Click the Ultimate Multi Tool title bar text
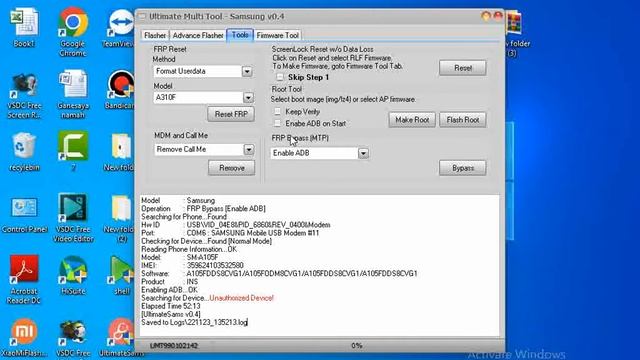Image resolution: width=640 pixels, height=360 pixels. click(x=216, y=17)
